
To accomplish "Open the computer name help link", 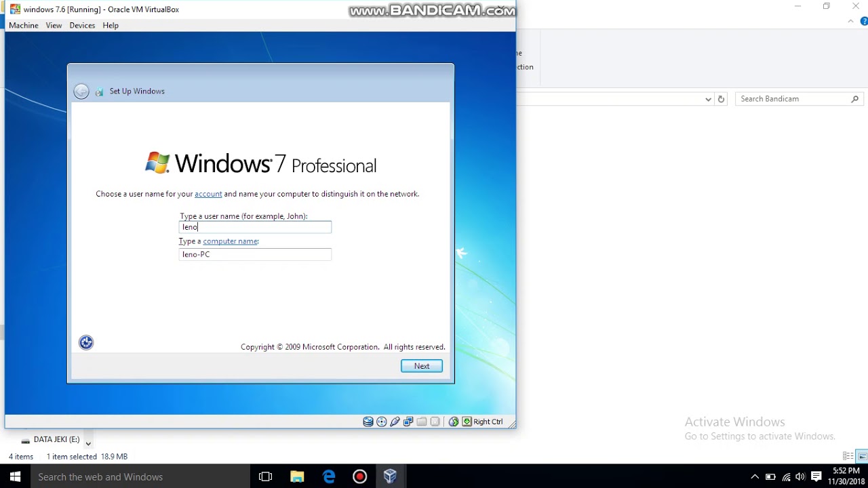I will click(231, 241).
